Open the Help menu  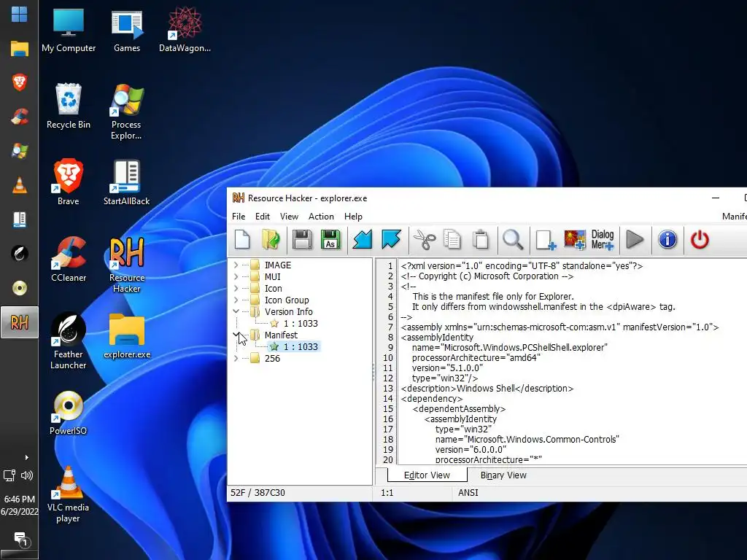pos(354,216)
